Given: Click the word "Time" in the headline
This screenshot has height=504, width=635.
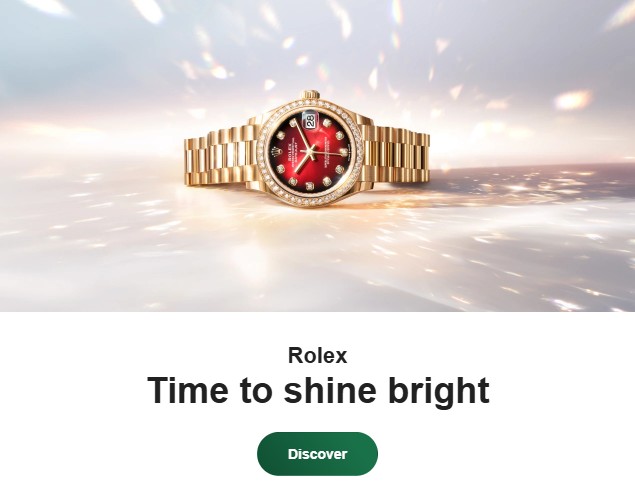Looking at the screenshot, I should [x=187, y=390].
